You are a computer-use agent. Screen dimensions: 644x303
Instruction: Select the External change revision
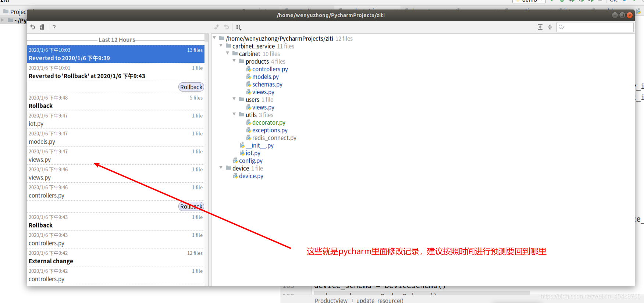click(x=115, y=257)
